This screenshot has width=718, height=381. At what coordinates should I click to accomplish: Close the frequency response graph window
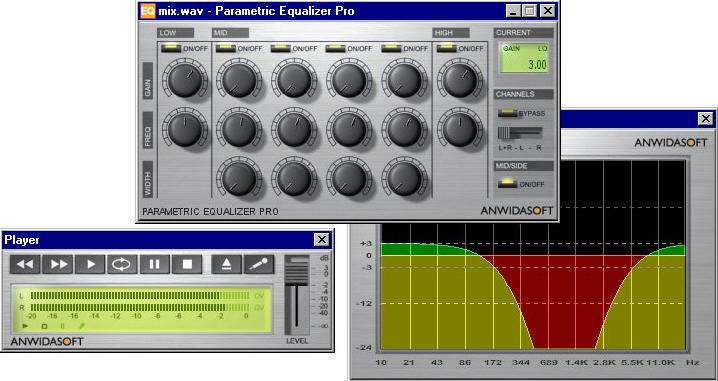(705, 119)
